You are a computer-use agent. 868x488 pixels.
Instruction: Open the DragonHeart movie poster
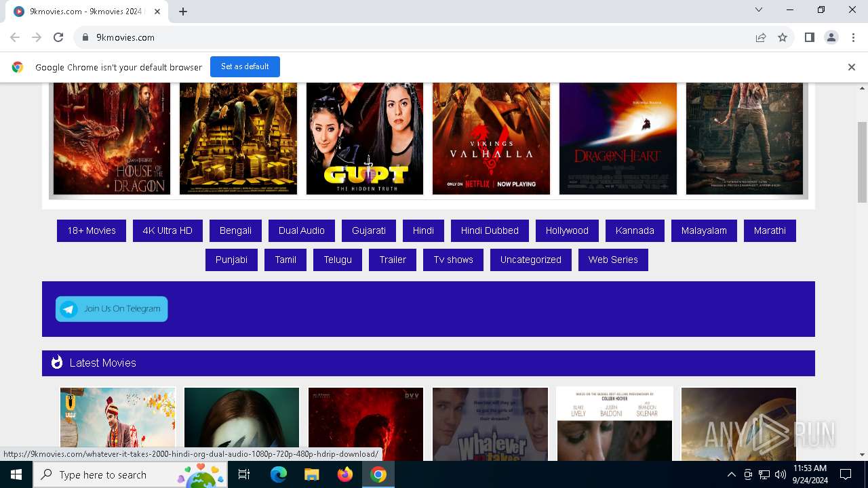[618, 138]
